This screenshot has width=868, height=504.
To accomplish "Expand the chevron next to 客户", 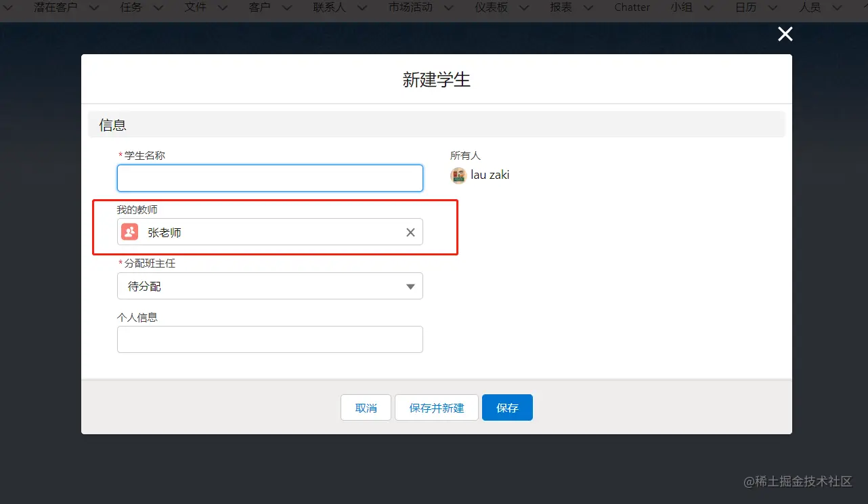I will (286, 8).
